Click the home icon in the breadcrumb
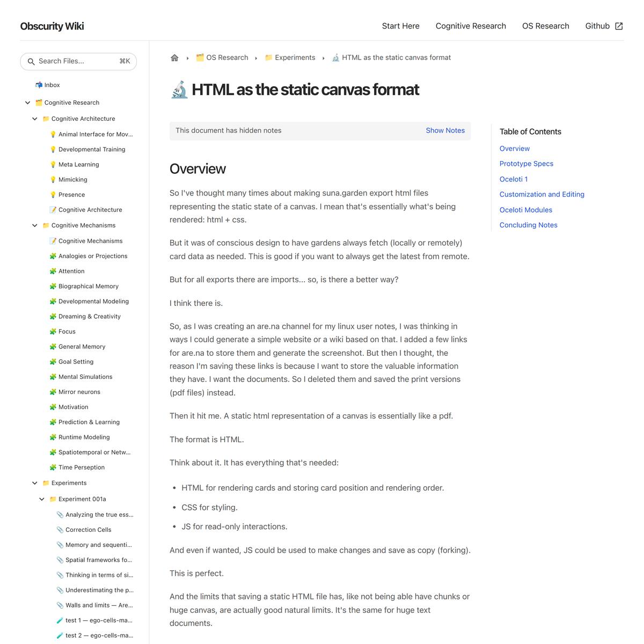The width and height of the screenshot is (644, 644). pyautogui.click(x=174, y=57)
